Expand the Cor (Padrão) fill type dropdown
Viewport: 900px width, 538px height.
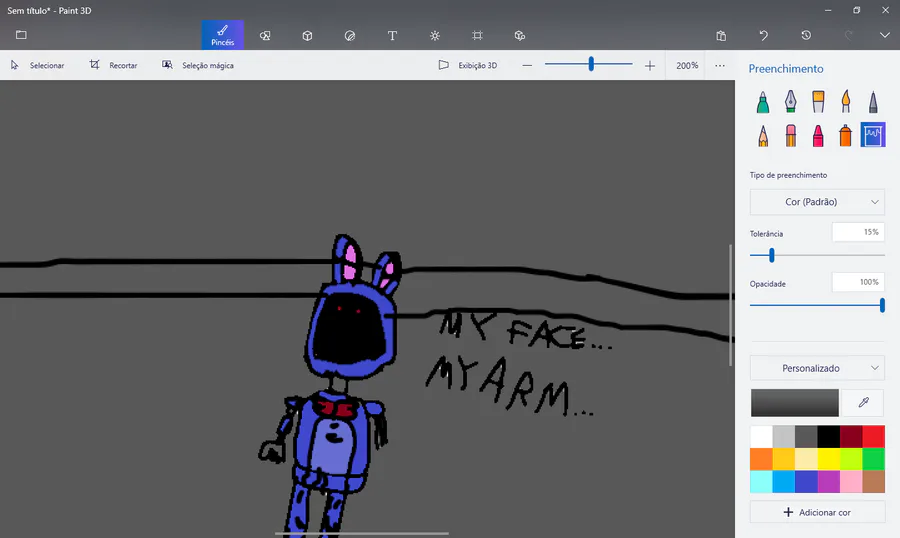point(817,202)
